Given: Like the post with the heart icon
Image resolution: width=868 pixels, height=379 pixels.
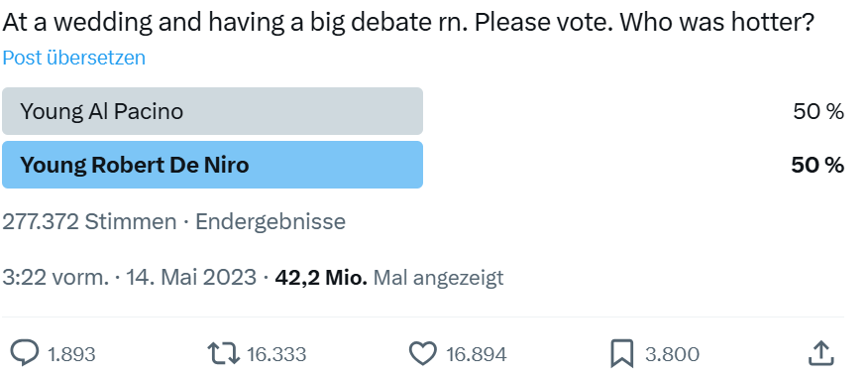Looking at the screenshot, I should tap(423, 353).
